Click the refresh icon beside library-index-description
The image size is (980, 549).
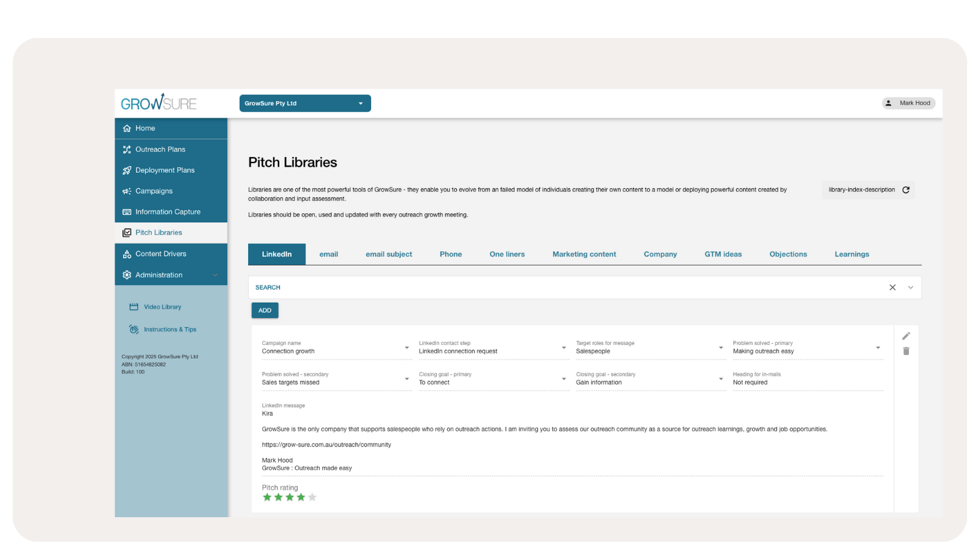(x=906, y=190)
